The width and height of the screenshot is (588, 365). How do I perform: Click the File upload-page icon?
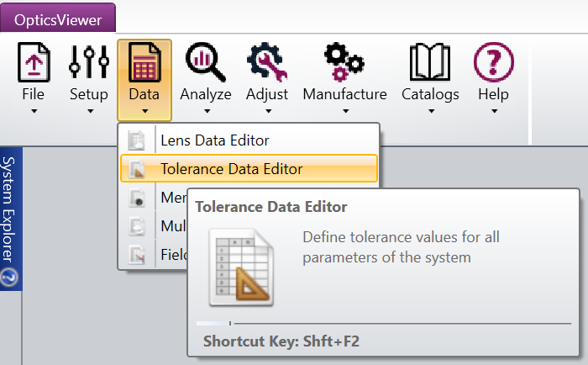pyautogui.click(x=33, y=63)
